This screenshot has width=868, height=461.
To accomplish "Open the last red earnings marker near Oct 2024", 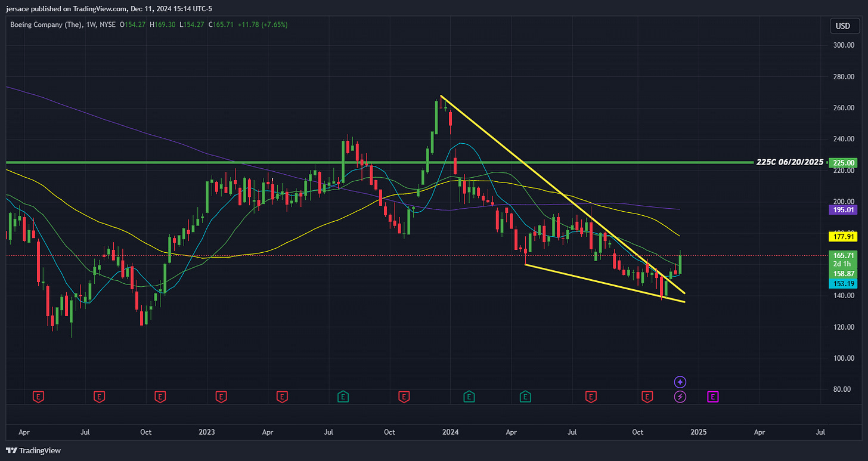I will point(647,396).
